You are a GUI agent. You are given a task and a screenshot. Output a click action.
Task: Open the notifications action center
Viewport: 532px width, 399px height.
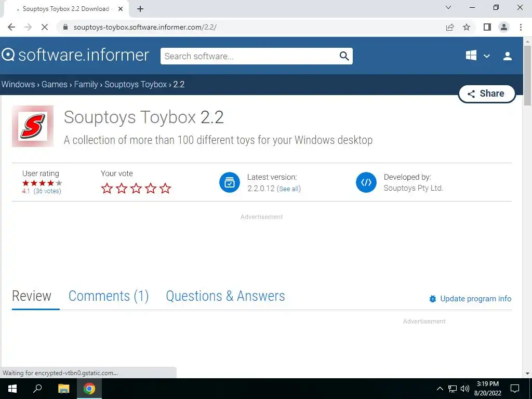coord(515,389)
